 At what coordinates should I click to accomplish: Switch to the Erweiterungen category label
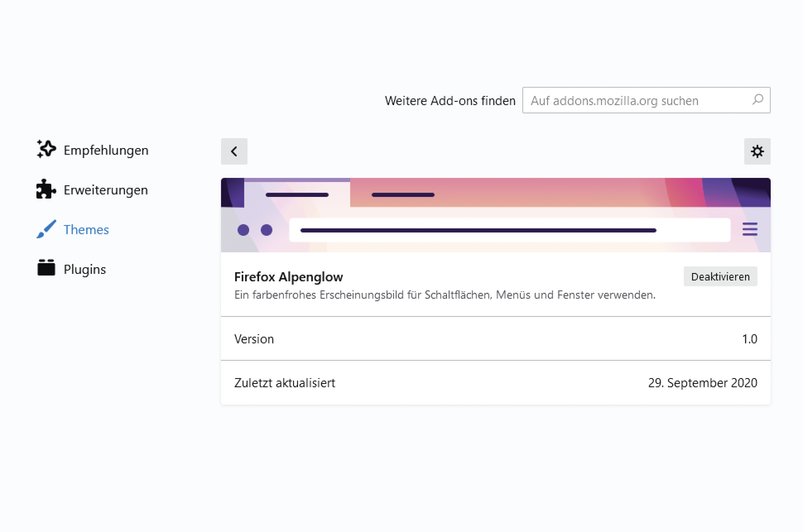click(x=106, y=190)
